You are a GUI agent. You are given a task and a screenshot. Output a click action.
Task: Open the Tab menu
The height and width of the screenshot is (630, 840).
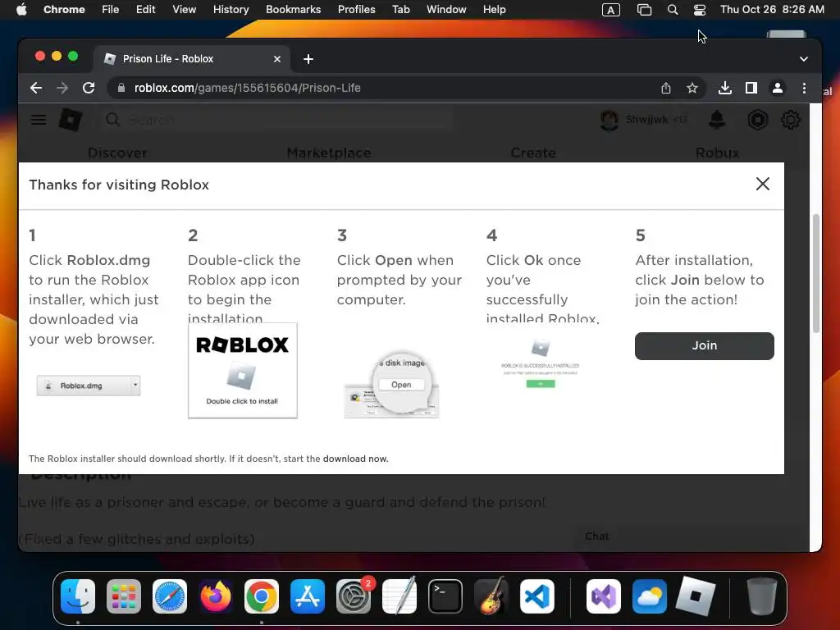pos(400,10)
